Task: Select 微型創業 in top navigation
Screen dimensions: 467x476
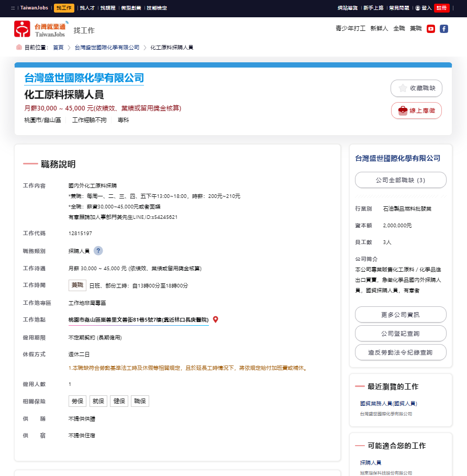Action: pos(131,8)
